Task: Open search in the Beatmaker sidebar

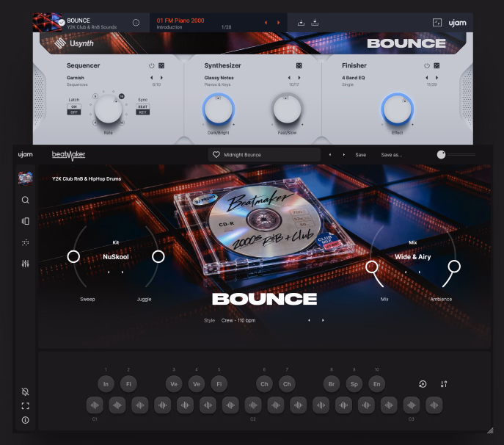Action: pyautogui.click(x=26, y=200)
